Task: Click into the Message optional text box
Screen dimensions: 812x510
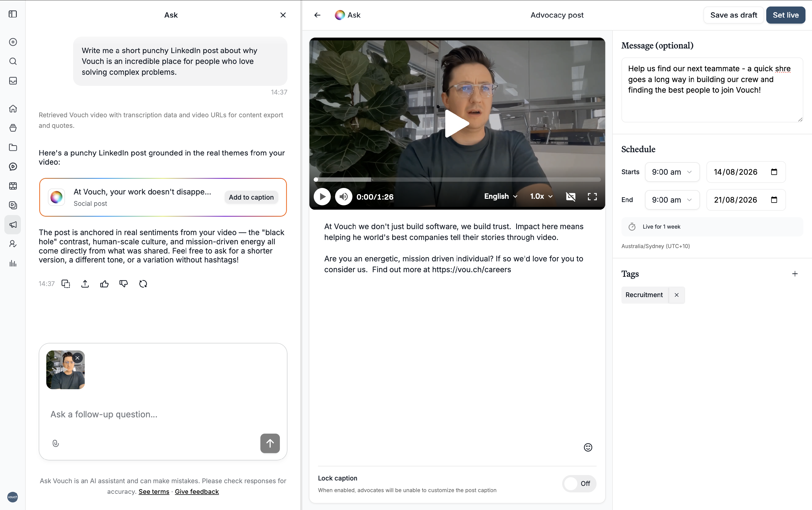Action: coord(712,90)
